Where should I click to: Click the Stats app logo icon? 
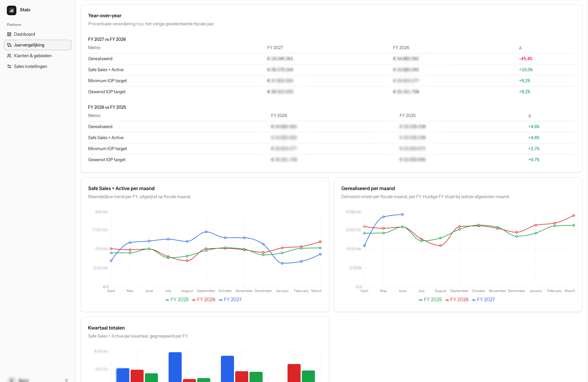[x=12, y=10]
